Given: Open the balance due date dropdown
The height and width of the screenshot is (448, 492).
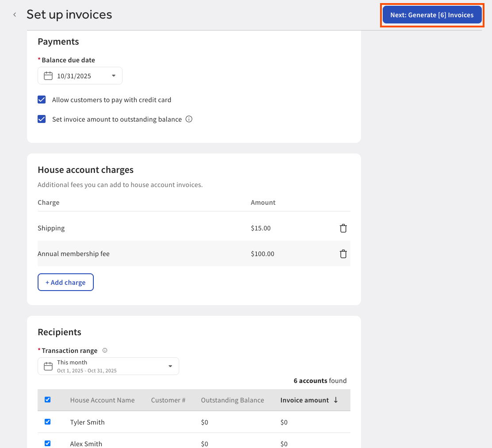Looking at the screenshot, I should coord(114,75).
